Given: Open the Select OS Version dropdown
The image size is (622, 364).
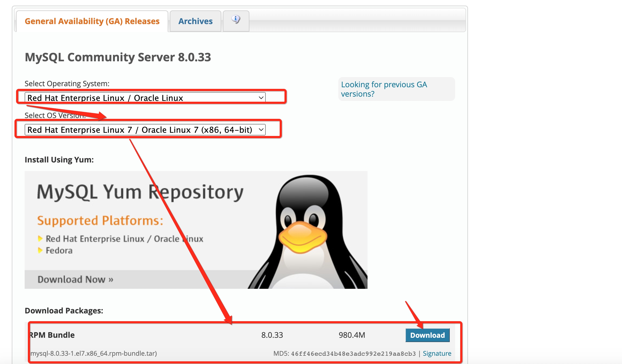Looking at the screenshot, I should point(145,130).
